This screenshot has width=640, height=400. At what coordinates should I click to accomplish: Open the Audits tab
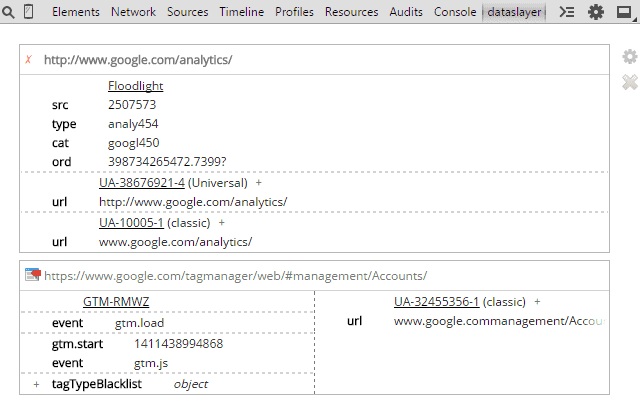406,12
